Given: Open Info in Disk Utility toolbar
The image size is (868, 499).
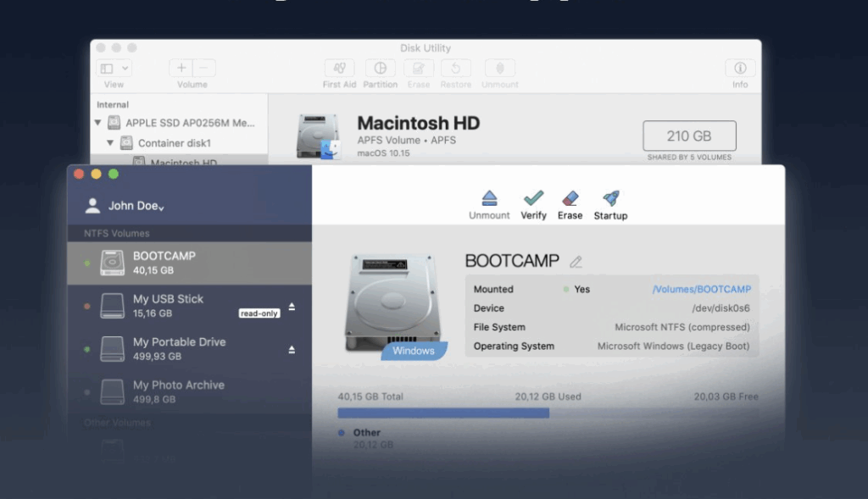Looking at the screenshot, I should point(740,74).
